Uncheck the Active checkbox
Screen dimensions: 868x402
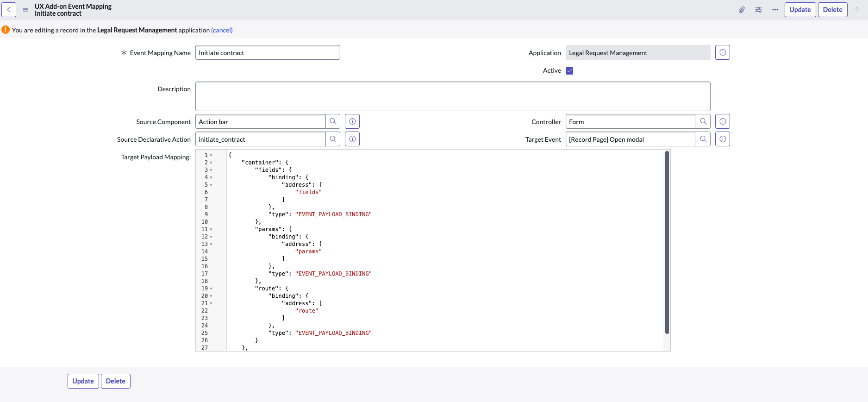(569, 71)
